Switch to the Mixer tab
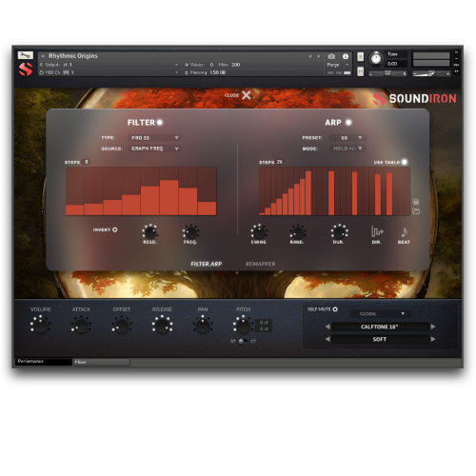 102,362
